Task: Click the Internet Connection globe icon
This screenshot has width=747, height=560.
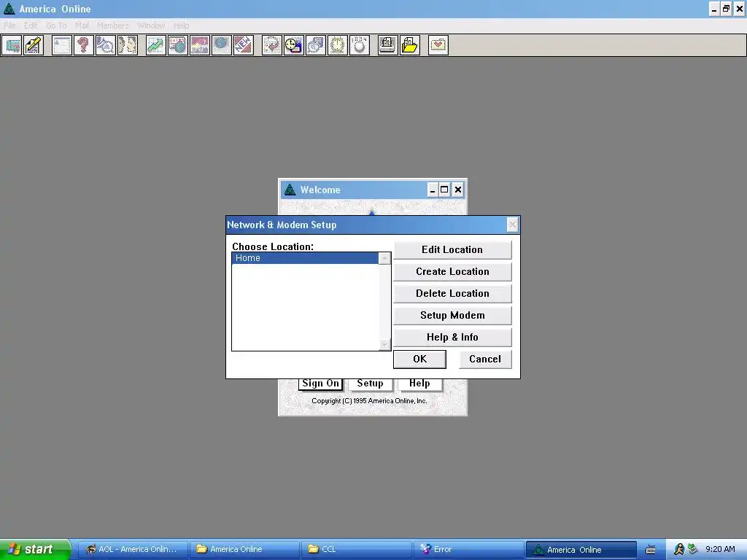Action: (x=222, y=45)
